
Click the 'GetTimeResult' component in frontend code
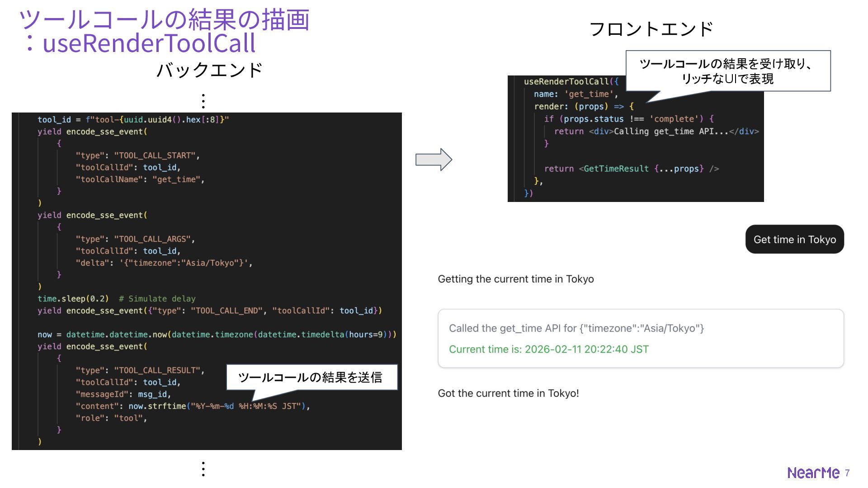616,169
